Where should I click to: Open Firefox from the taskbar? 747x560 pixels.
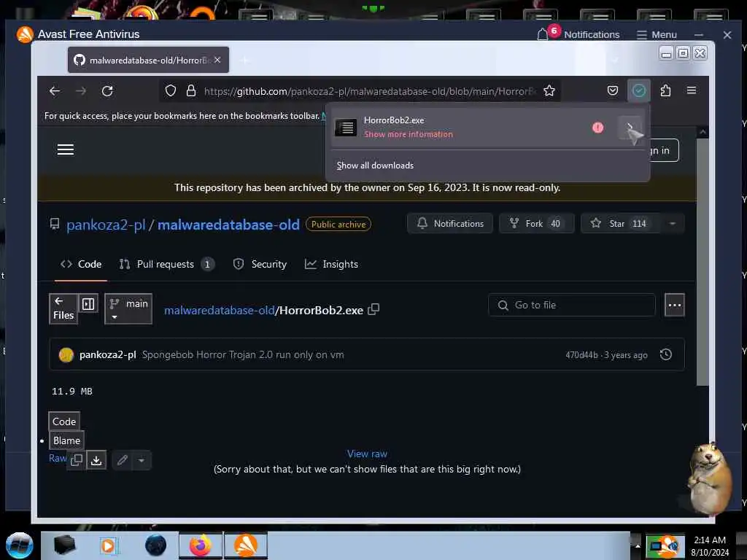tap(201, 545)
